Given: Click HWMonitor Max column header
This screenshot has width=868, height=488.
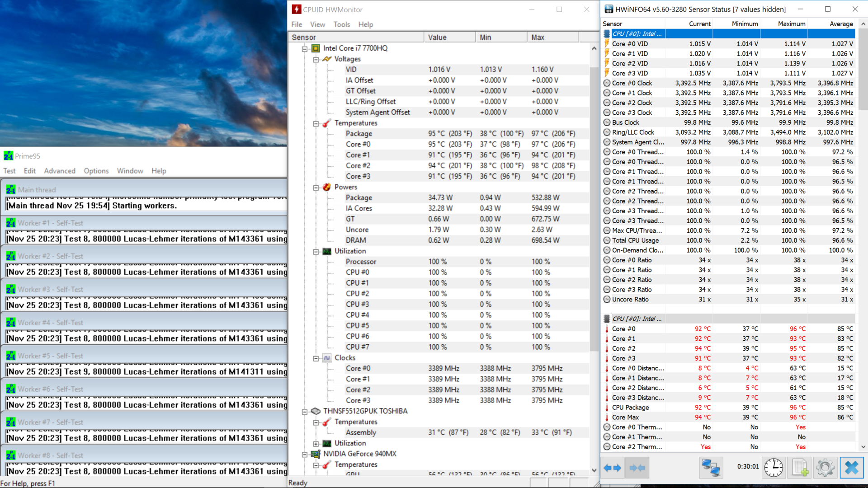Looking at the screenshot, I should pyautogui.click(x=552, y=38).
